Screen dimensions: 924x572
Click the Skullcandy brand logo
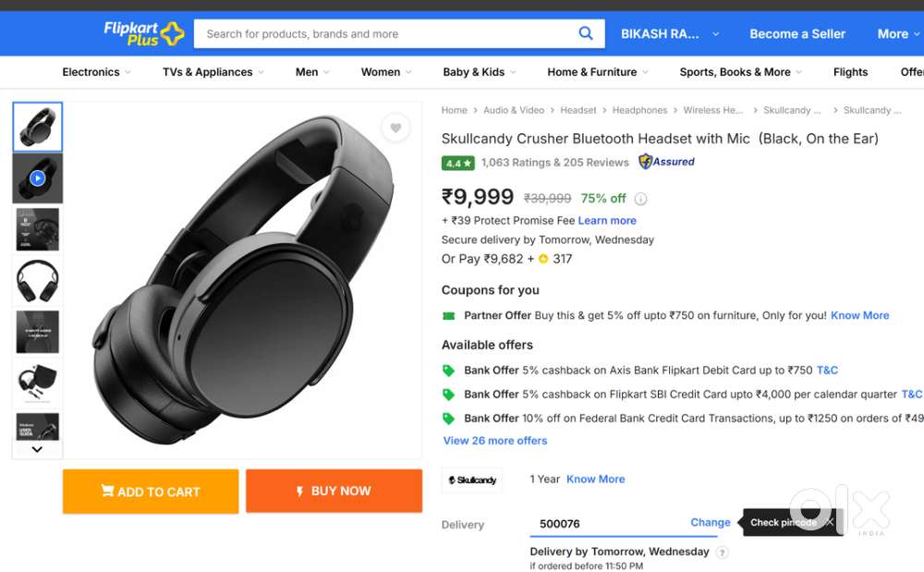[472, 480]
